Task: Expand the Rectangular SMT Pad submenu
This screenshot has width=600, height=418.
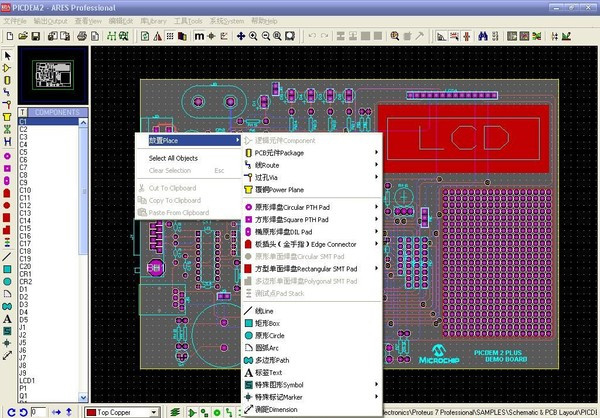Action: (311, 269)
